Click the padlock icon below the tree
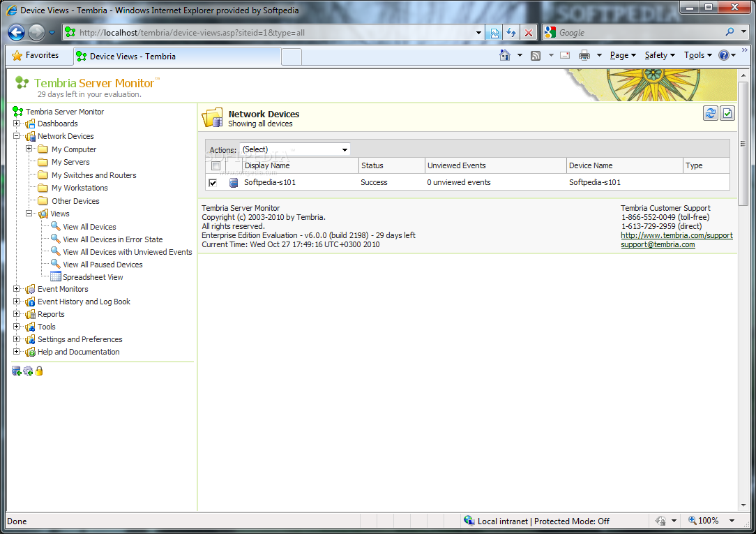 pyautogui.click(x=39, y=371)
